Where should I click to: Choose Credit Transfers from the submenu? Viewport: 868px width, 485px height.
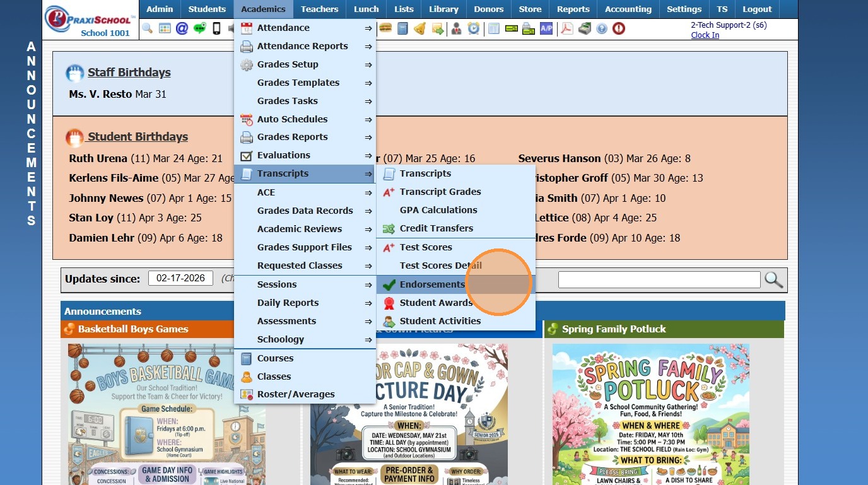coord(456,228)
